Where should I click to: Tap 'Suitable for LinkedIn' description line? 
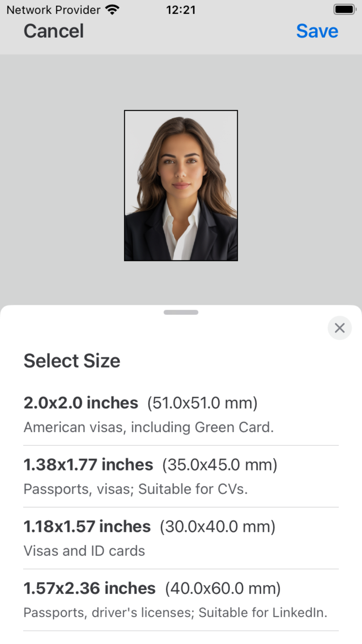tap(175, 613)
